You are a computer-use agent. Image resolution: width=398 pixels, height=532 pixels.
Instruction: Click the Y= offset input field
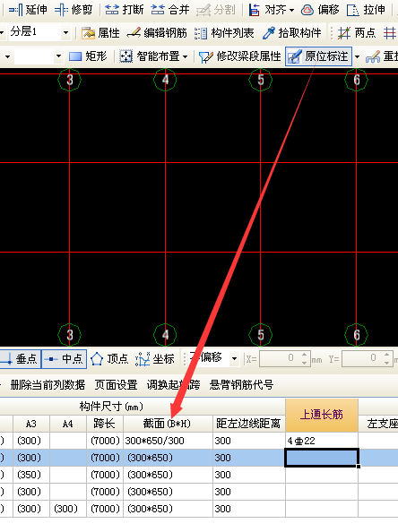point(362,358)
